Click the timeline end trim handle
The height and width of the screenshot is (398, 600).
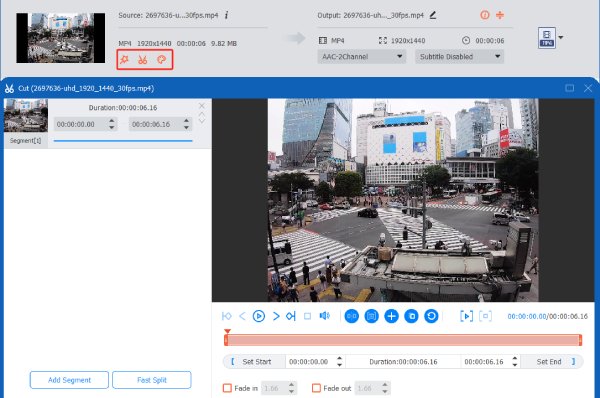pyautogui.click(x=580, y=340)
